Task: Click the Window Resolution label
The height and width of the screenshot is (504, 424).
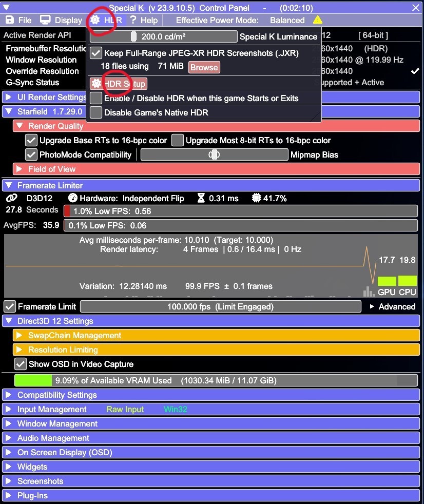Action: (x=41, y=60)
